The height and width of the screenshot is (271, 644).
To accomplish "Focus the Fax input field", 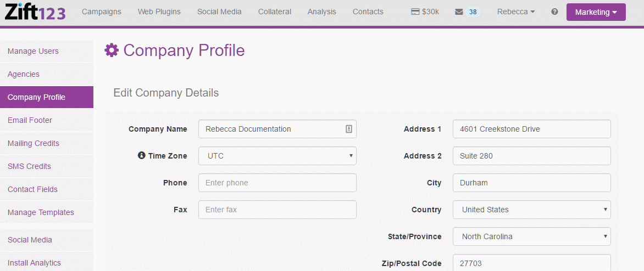I will pos(277,210).
